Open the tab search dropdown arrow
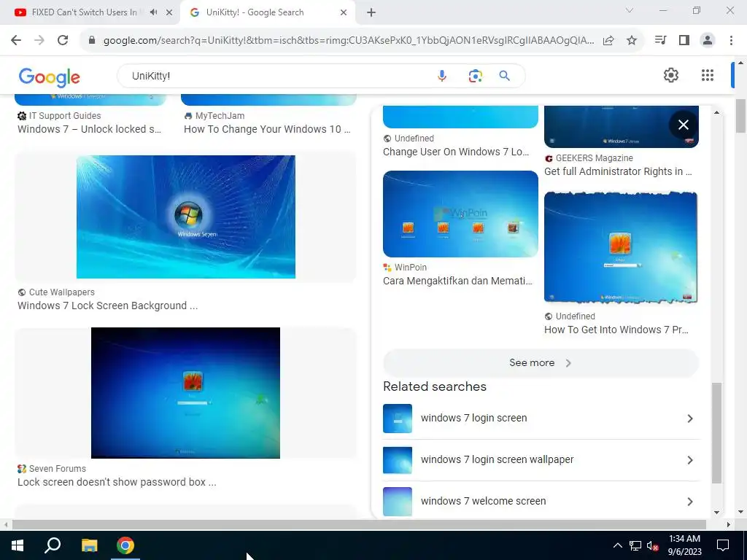Screen dimensions: 747x560 click(630, 10)
